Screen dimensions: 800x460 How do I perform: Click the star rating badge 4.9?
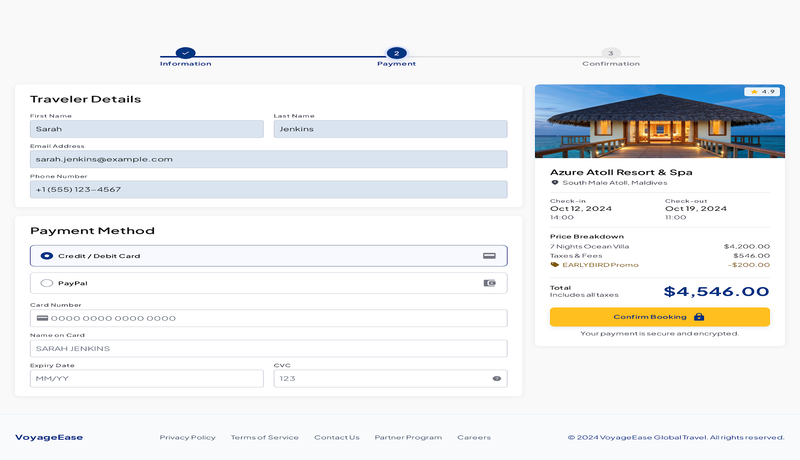tap(762, 92)
